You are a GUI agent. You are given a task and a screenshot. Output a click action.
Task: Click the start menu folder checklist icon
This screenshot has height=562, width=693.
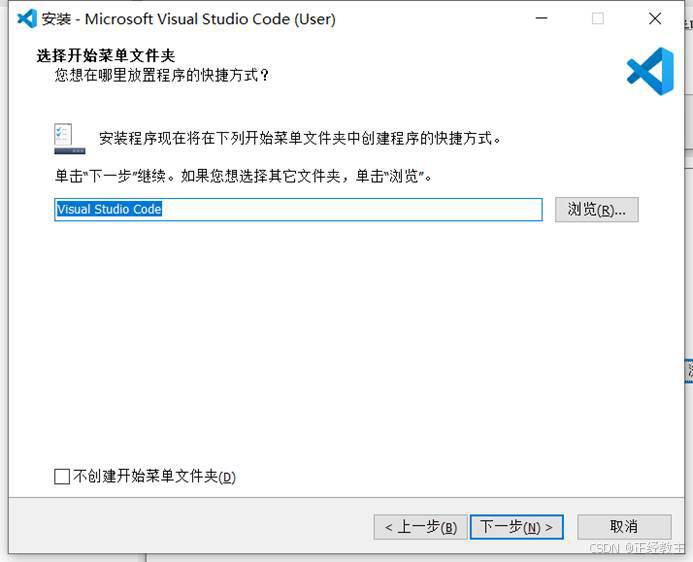click(69, 138)
